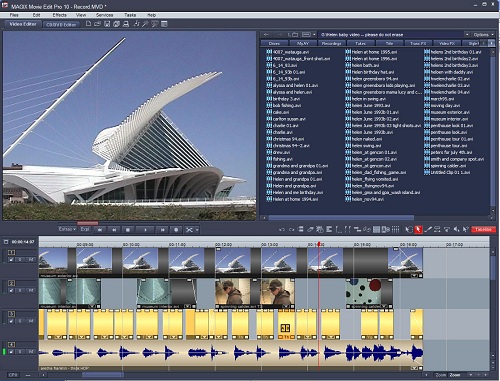
Task: Click the Media Pool horizontal scrollbar
Action: [x=341, y=218]
